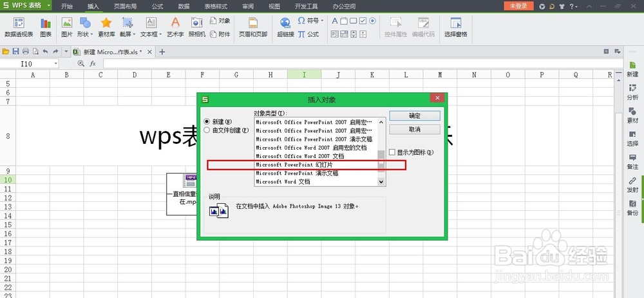The width and height of the screenshot is (644, 298).
Task: Open the help question mark dropdown
Action: click(x=573, y=6)
